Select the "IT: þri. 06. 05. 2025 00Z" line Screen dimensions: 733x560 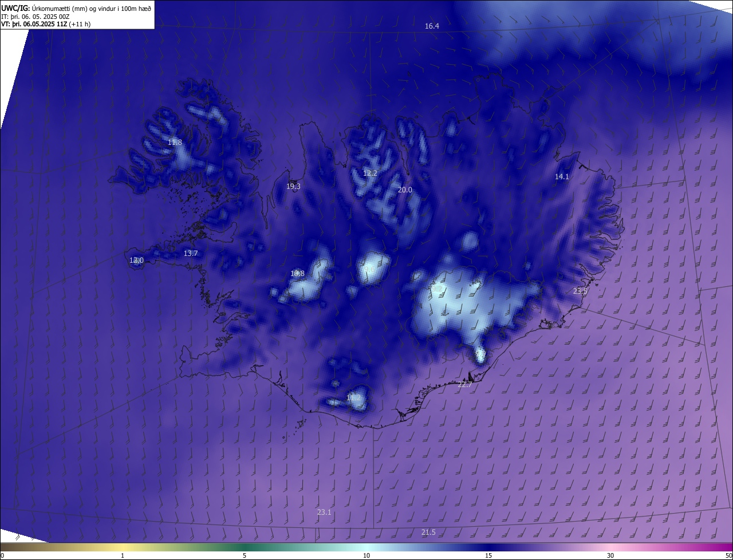(36, 16)
